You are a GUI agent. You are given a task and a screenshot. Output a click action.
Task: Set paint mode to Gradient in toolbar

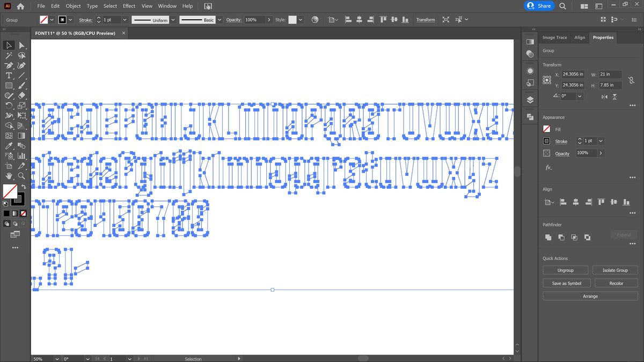pos(15,214)
